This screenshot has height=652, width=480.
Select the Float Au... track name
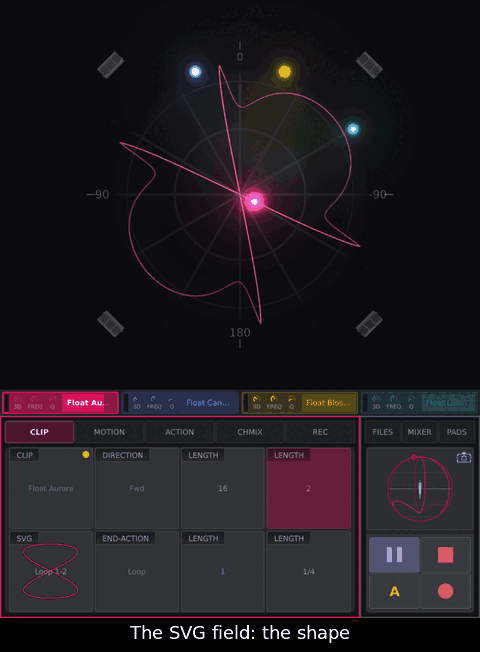click(89, 403)
